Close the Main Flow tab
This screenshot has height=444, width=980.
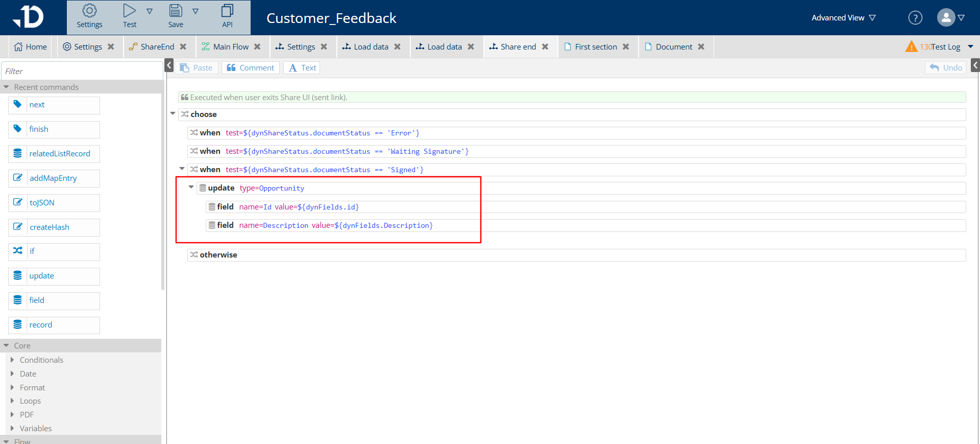tap(257, 46)
